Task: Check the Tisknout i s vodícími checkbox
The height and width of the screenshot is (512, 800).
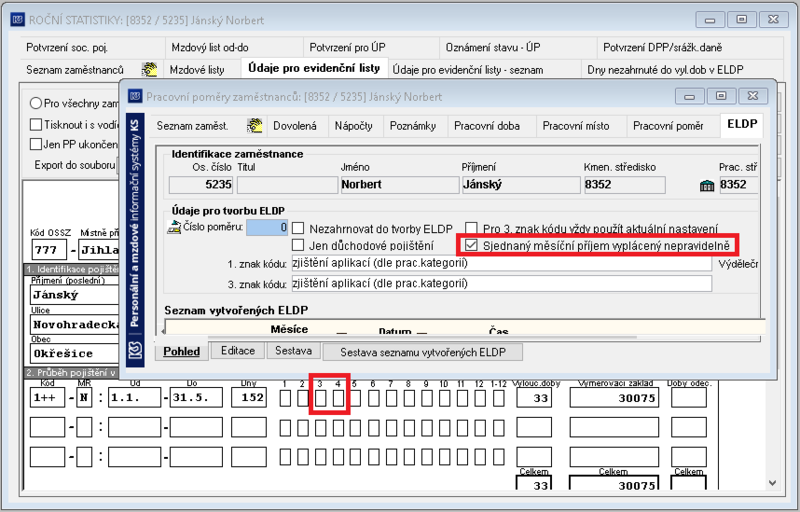Action: pyautogui.click(x=36, y=124)
